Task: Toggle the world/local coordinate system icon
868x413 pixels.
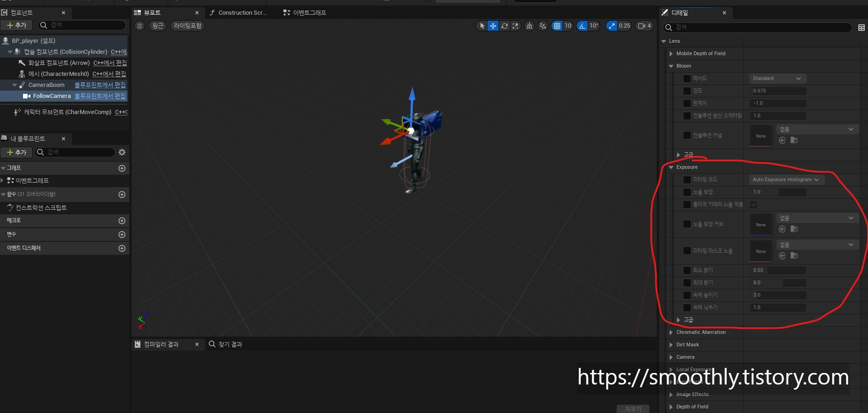Action: click(530, 26)
